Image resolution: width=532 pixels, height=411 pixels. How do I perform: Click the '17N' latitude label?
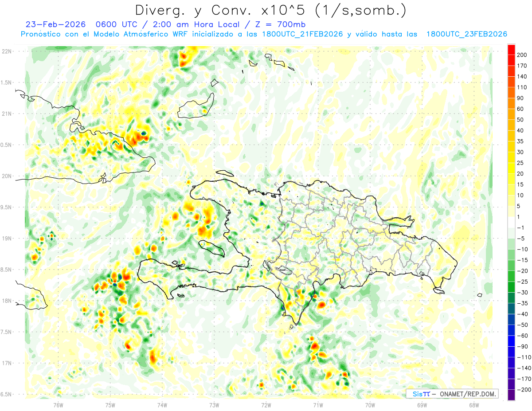coord(6,363)
